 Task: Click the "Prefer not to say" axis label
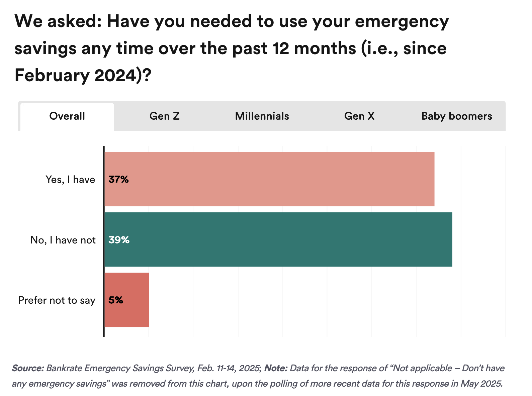point(57,300)
